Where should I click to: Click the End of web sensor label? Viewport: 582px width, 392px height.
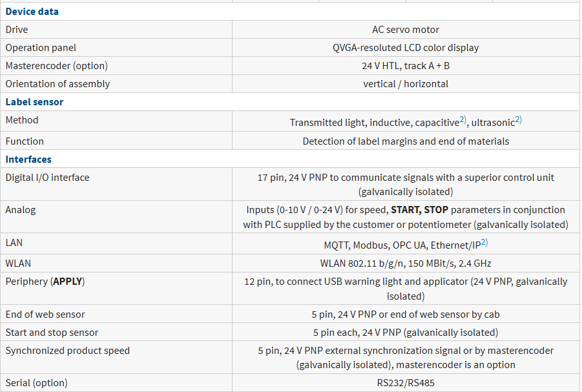point(45,315)
